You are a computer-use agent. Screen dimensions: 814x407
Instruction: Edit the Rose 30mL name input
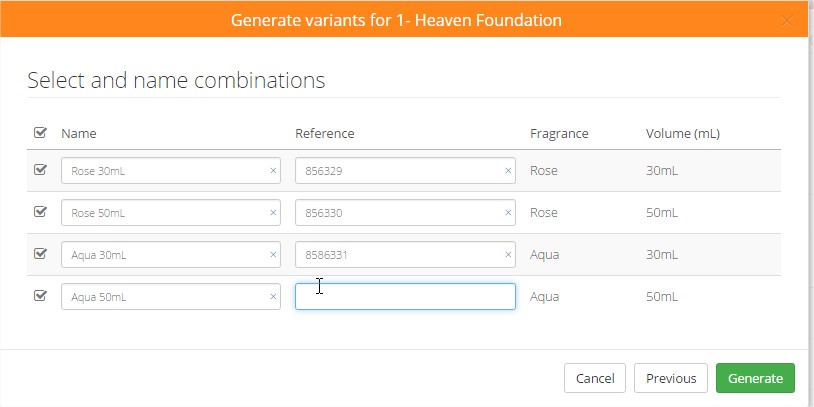(x=165, y=171)
